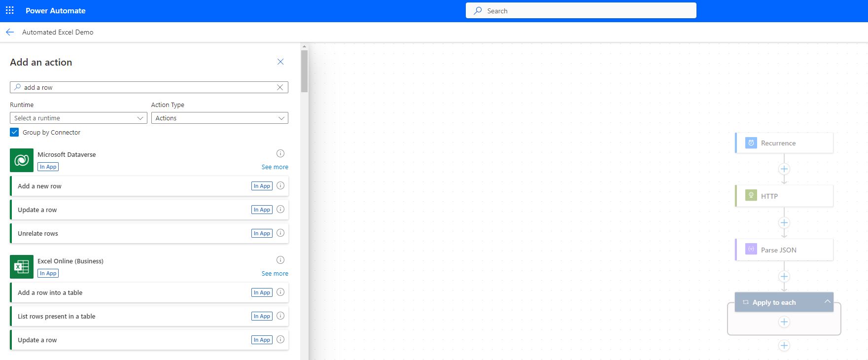Click the search magnifier in action search box
Viewport: 868px width, 360px height.
pyautogui.click(x=18, y=87)
